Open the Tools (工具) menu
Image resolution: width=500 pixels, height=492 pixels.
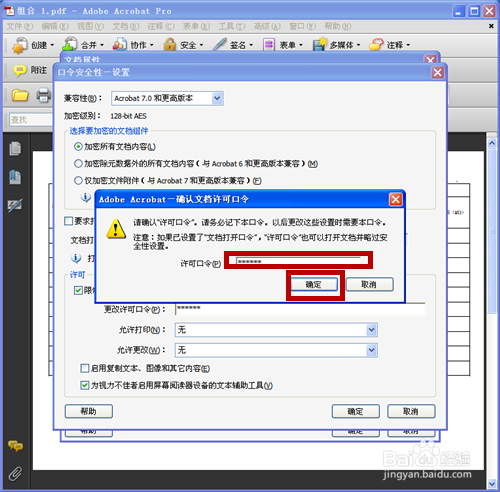pos(232,26)
